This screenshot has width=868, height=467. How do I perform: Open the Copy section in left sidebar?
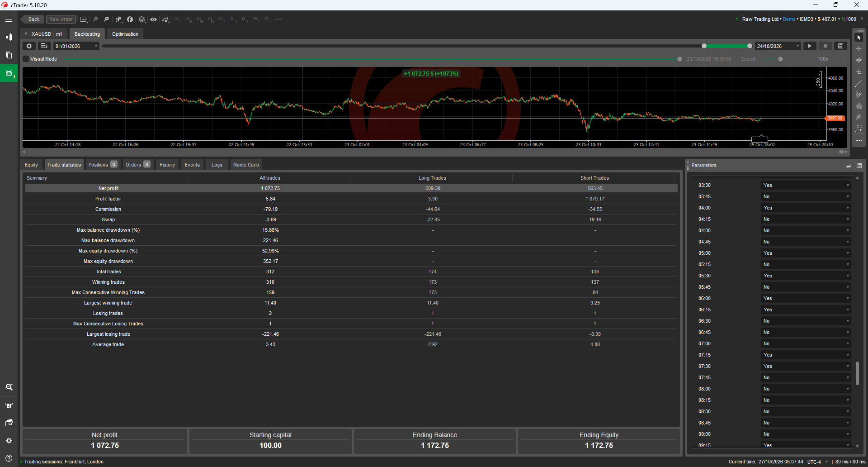tap(9, 55)
